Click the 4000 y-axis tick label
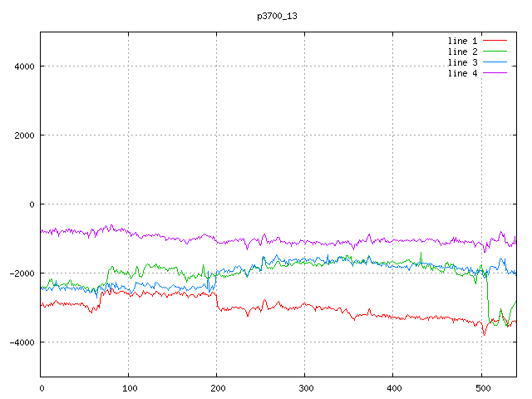Image resolution: width=532 pixels, height=399 pixels. click(23, 66)
